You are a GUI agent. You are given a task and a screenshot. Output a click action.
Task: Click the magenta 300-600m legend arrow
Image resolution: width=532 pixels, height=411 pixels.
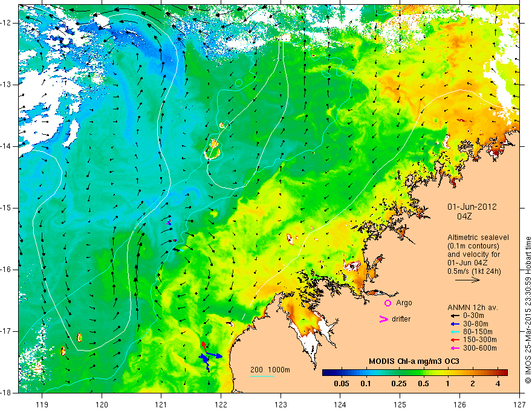point(454,348)
